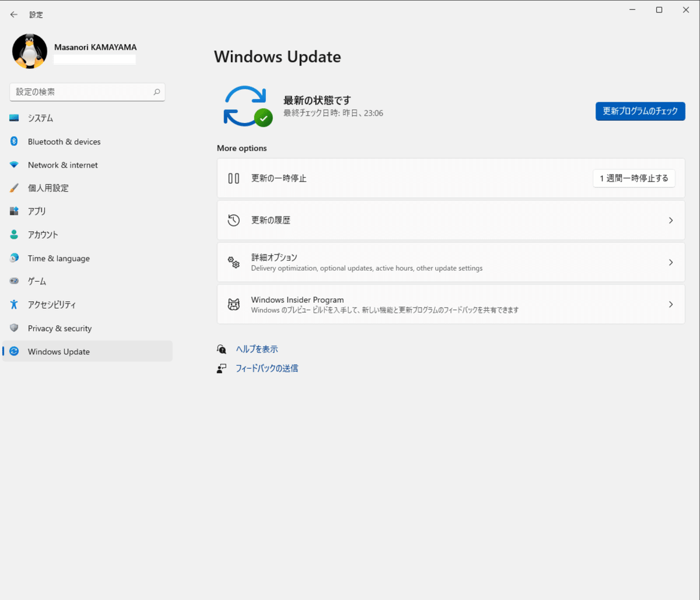Screen dimensions: 700x600
Task: Click the pause icon beside 更新の一時停止
Action: coord(234,178)
